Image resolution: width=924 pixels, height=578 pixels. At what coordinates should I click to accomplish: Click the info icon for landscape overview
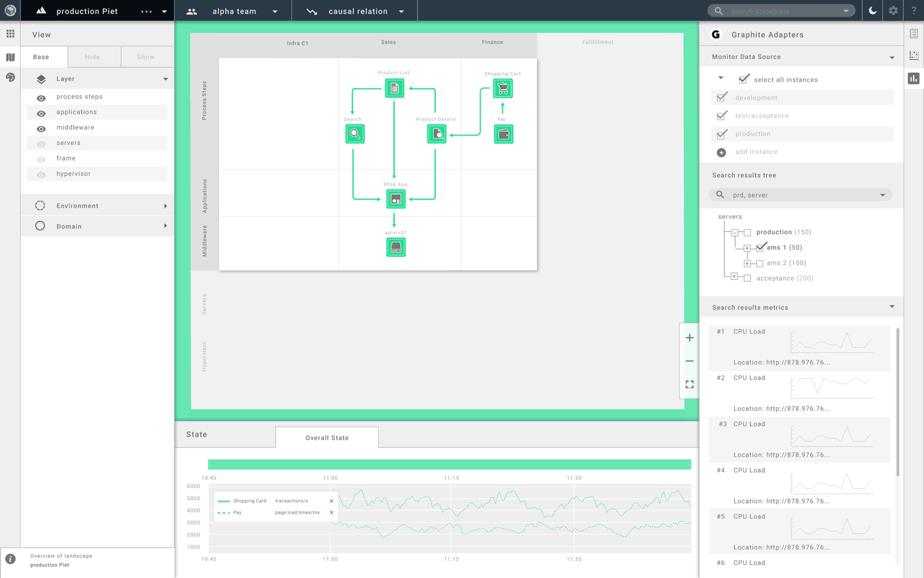(10, 559)
